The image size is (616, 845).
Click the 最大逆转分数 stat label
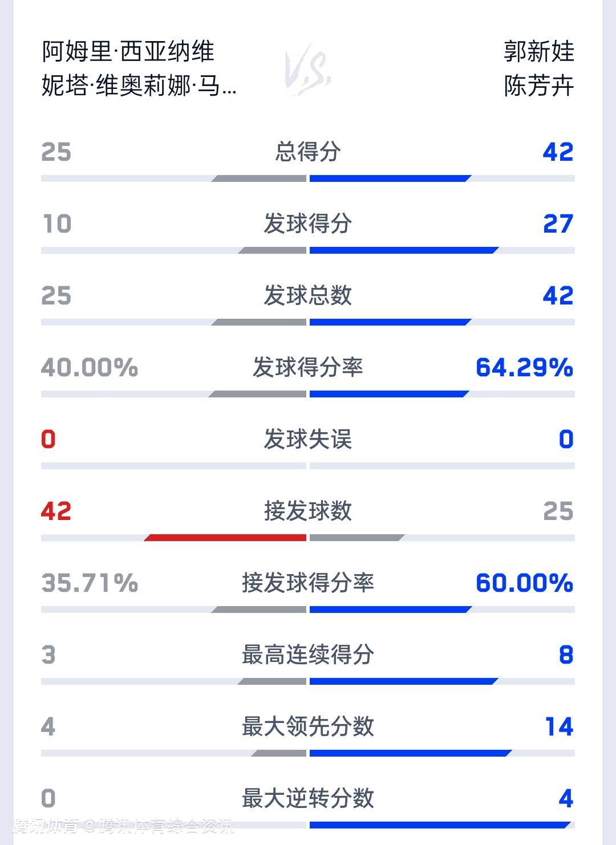(x=307, y=798)
